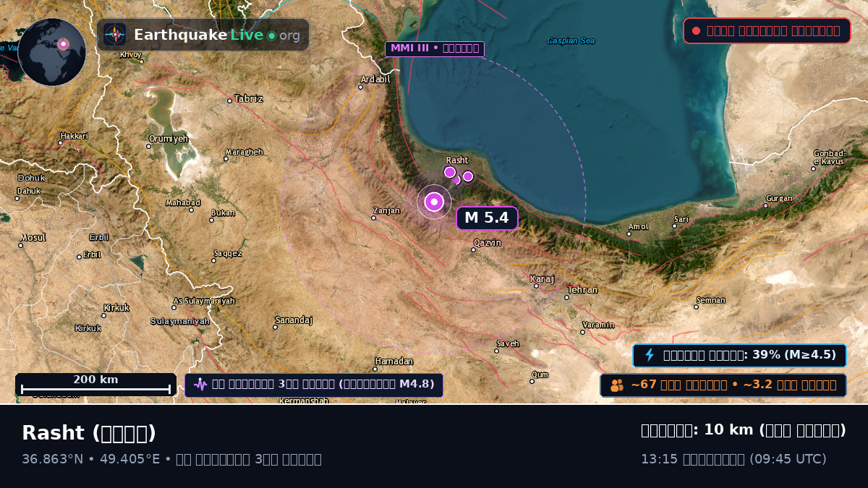Screen dimensions: 868x488
Task: Click the Qom city label
Action: click(x=540, y=374)
